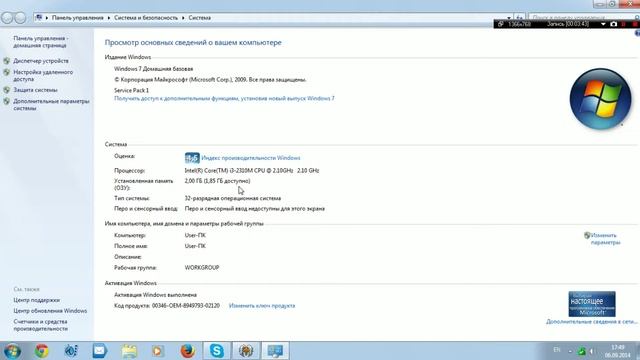Click the Control Panel icon in address bar
Viewport: 640px width, 360px height.
[39, 18]
